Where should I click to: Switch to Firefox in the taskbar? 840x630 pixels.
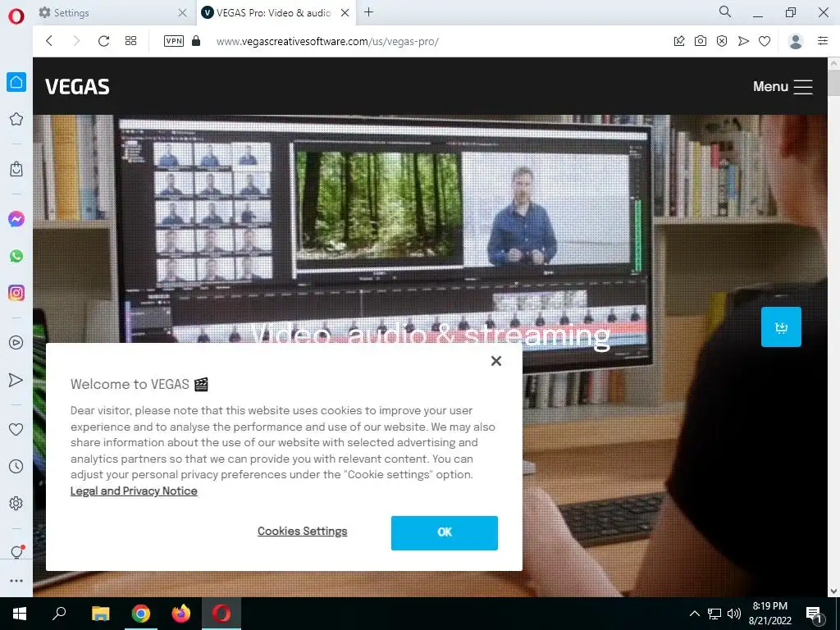pyautogui.click(x=181, y=614)
